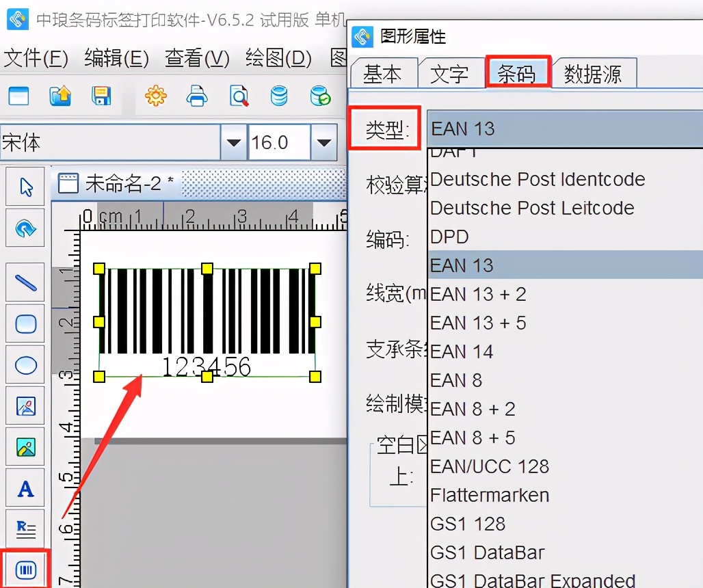Expand the 宋体 font name dropdown arrow

(233, 142)
